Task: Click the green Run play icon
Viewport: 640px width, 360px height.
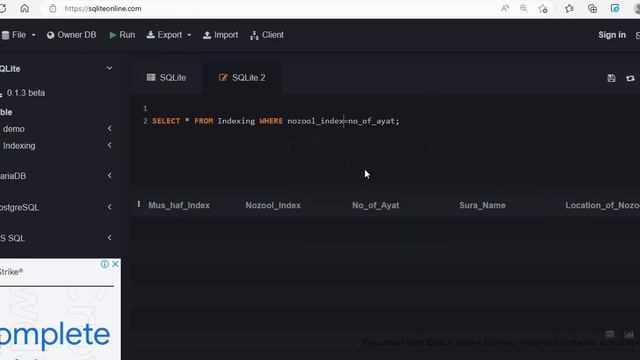Action: click(113, 36)
